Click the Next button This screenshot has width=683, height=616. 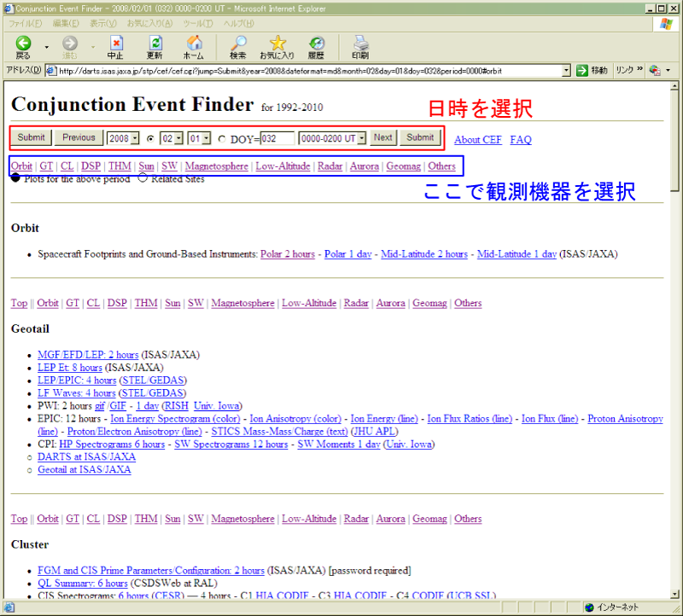coord(382,137)
